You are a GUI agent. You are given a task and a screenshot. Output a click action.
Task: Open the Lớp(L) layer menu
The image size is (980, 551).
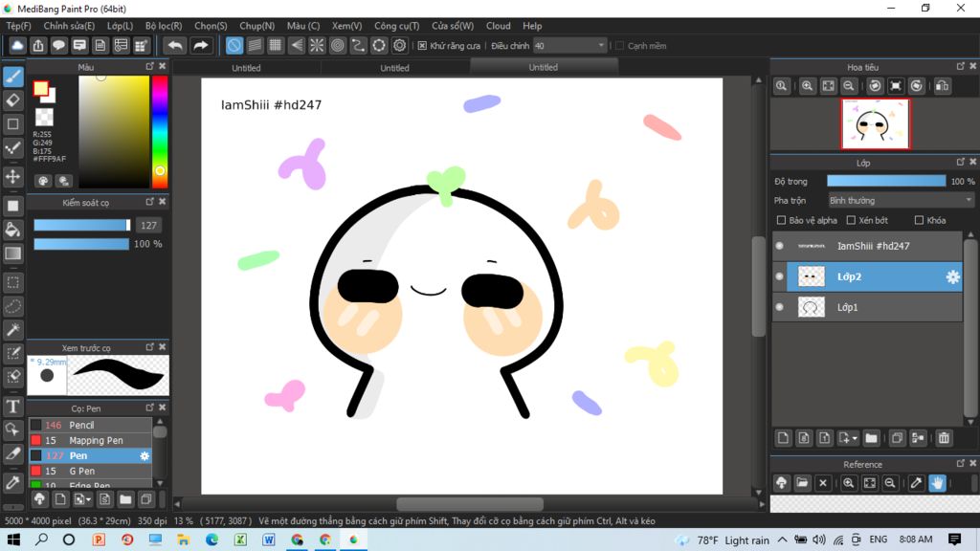point(120,26)
